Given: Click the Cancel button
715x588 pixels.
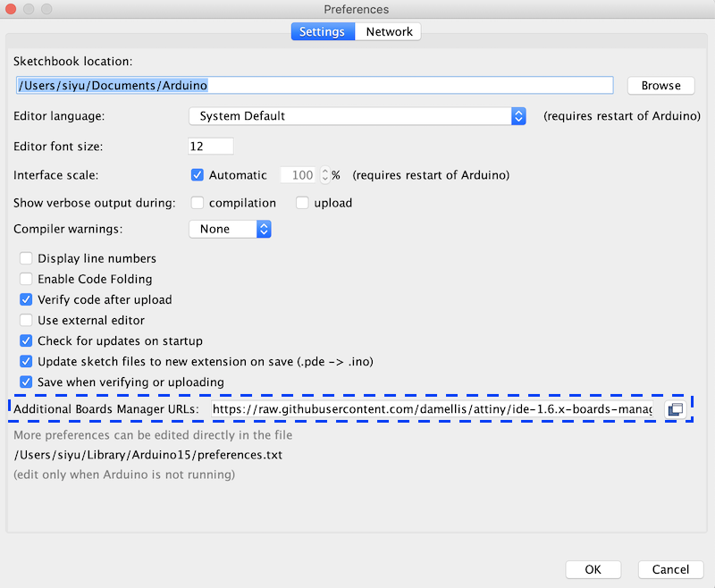Looking at the screenshot, I should coord(670,570).
